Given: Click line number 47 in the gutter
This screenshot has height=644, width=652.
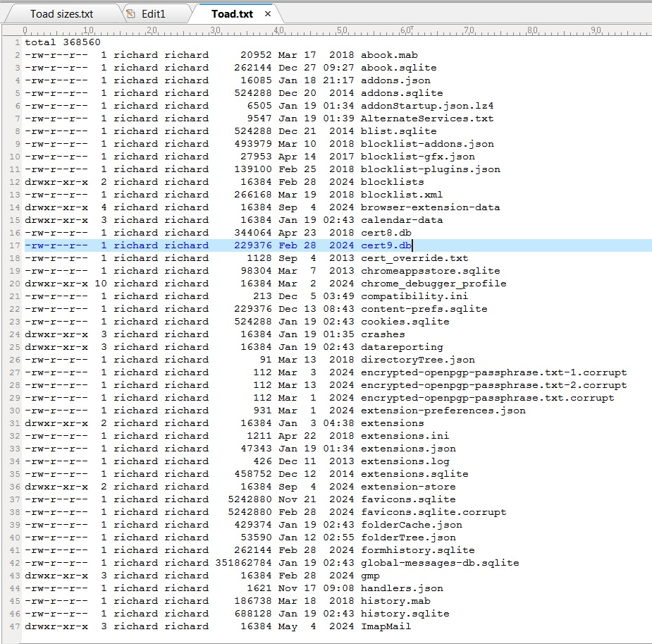Looking at the screenshot, I should [16, 626].
